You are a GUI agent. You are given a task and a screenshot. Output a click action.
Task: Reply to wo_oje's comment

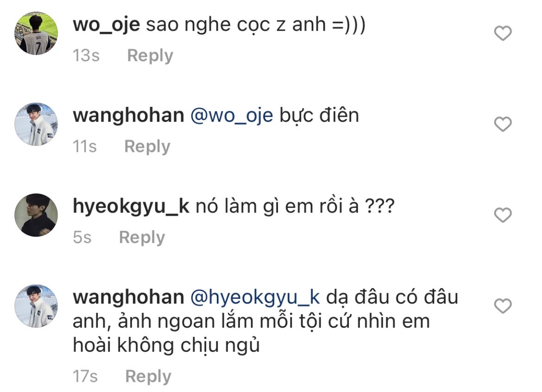pyautogui.click(x=150, y=56)
